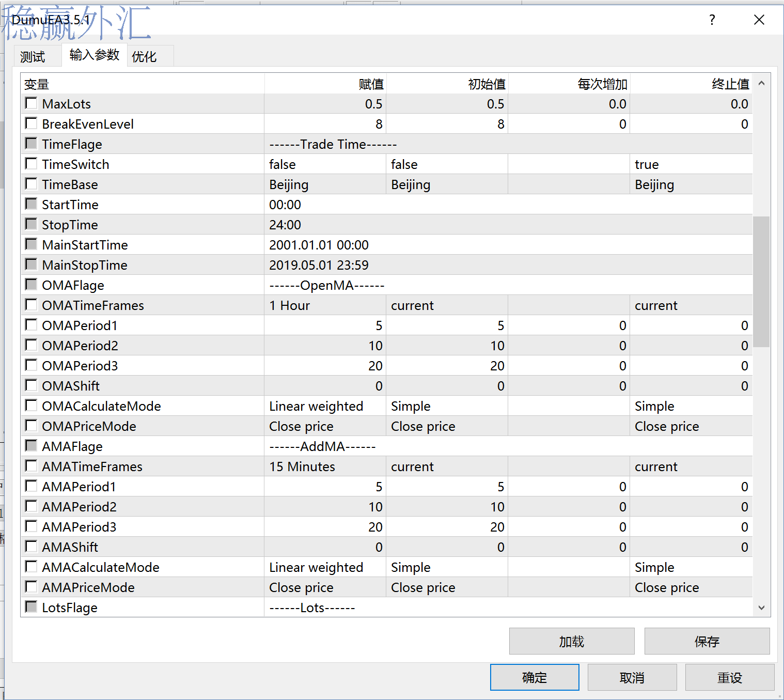Change AMACalculateMode value 'Linear weighted'
Screen dimensions: 784x700
click(325, 567)
